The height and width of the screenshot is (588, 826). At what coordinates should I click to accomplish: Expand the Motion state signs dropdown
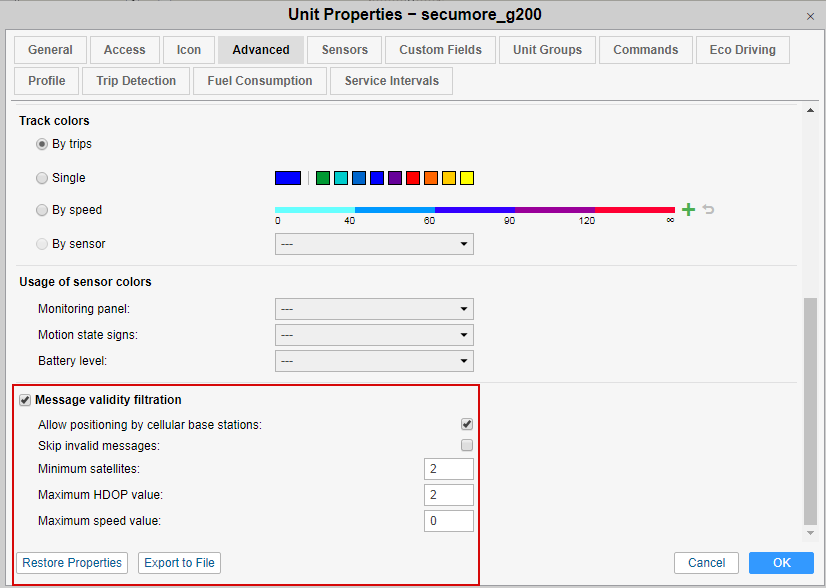pyautogui.click(x=374, y=335)
